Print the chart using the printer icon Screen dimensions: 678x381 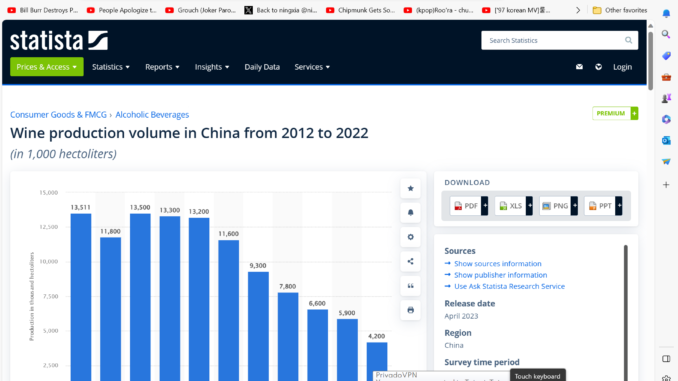[410, 310]
